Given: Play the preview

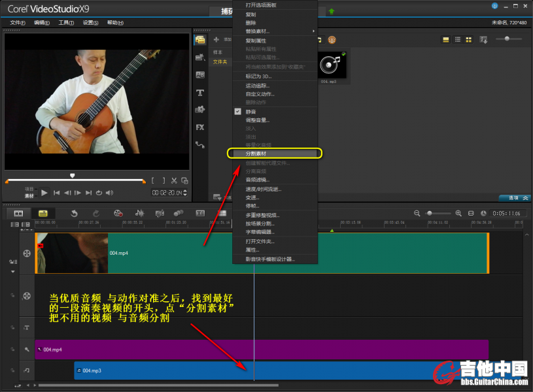Looking at the screenshot, I should pyautogui.click(x=44, y=193).
